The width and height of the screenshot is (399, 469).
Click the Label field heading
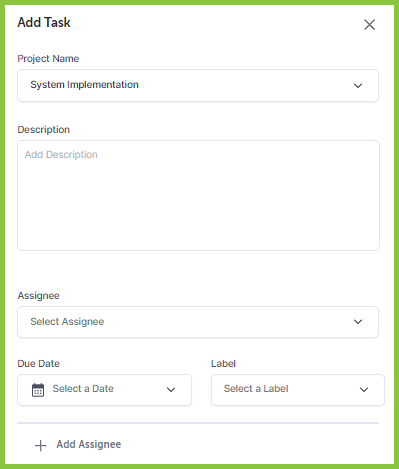(223, 363)
